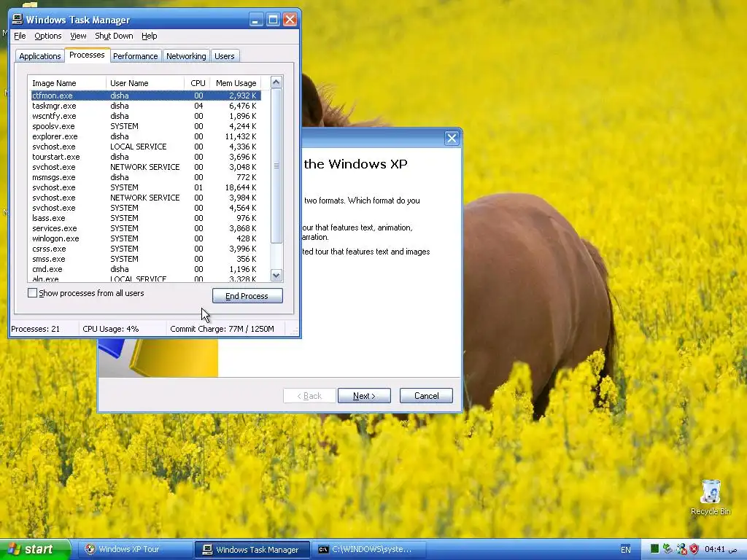Sort processes by Image Name column
This screenshot has width=747, height=560.
click(66, 83)
